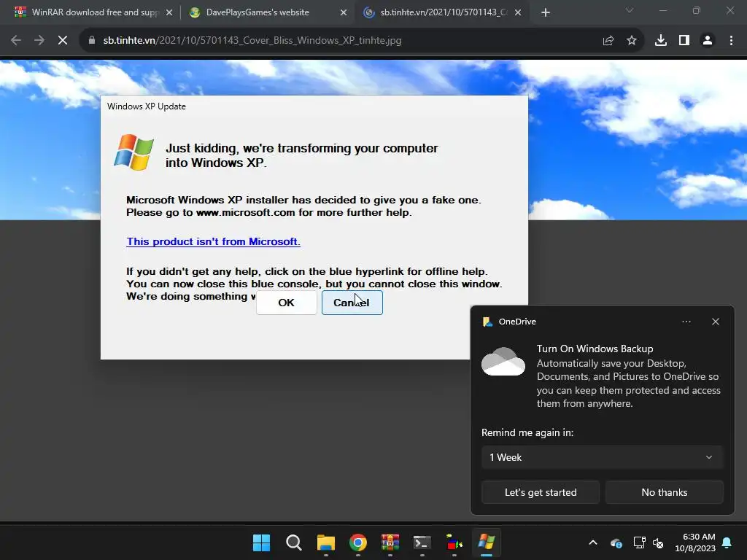Open Chrome's three-dot menu
Viewport: 747px width, 560px height.
(x=731, y=41)
